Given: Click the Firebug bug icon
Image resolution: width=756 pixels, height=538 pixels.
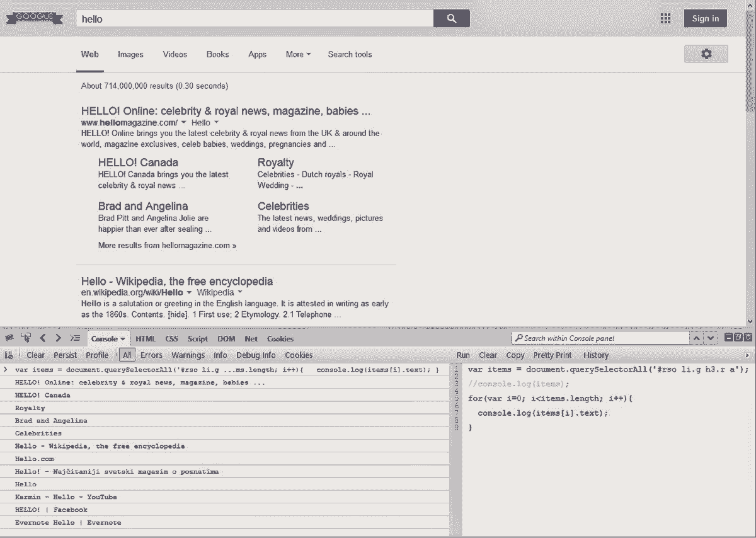Looking at the screenshot, I should click(9, 338).
